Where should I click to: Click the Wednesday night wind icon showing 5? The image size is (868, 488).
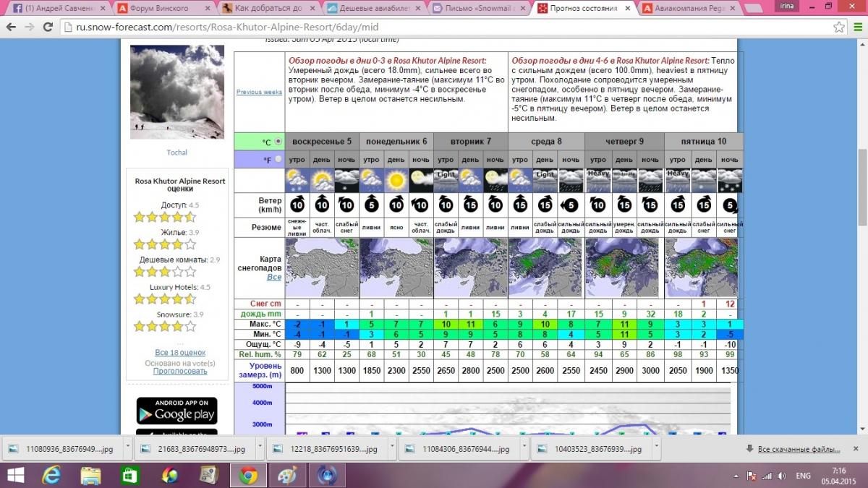pyautogui.click(x=571, y=205)
